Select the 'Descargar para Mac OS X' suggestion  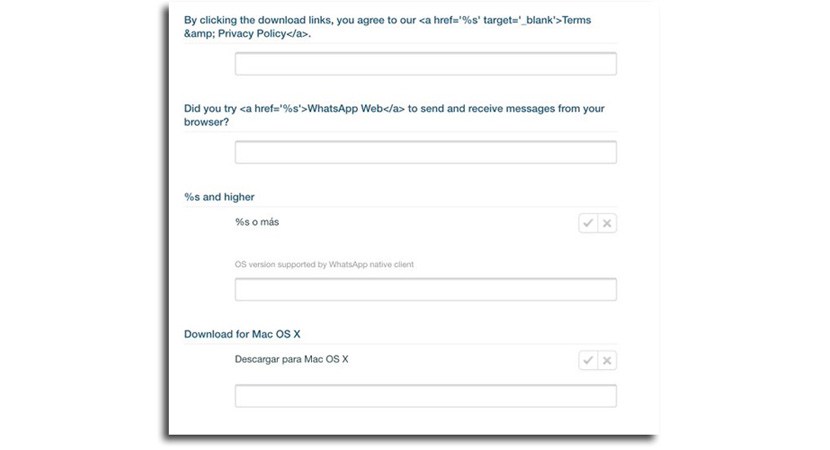291,359
